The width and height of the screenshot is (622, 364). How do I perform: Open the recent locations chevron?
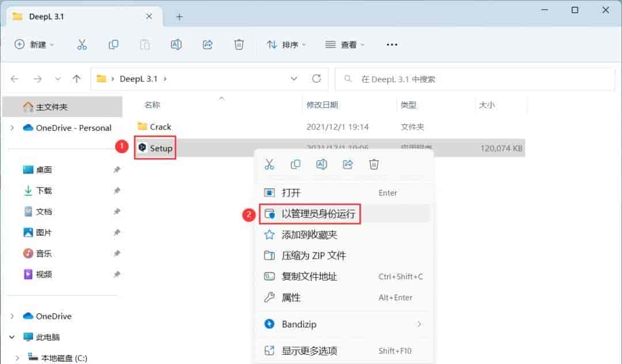pos(58,79)
